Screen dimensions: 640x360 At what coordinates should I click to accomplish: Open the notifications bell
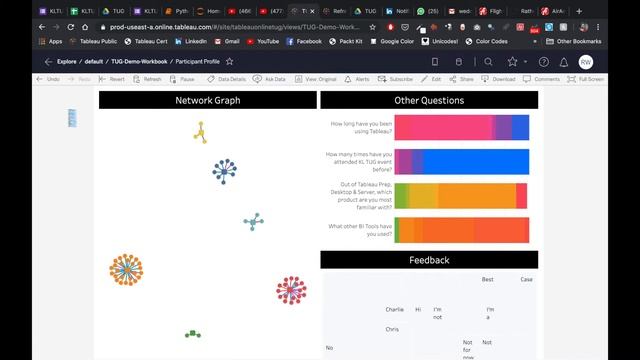(564, 62)
